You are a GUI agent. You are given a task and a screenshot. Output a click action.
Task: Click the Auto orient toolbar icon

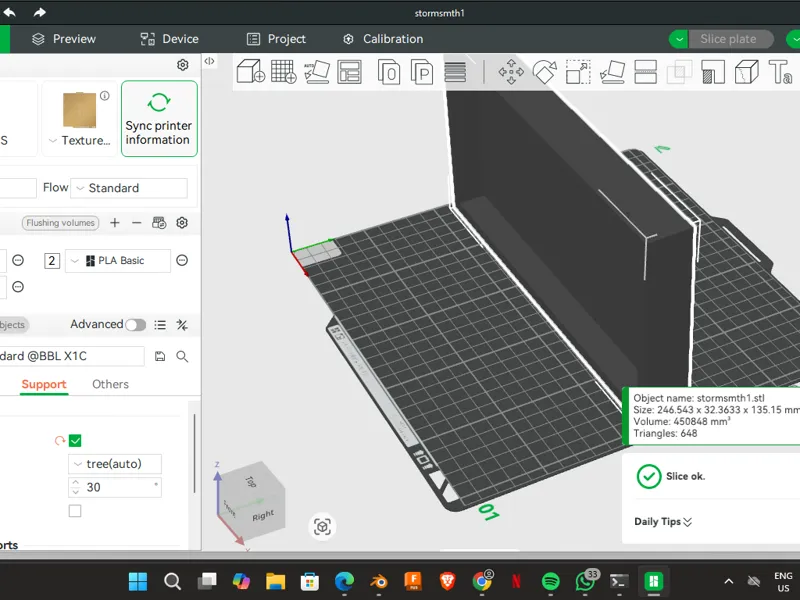pos(316,71)
